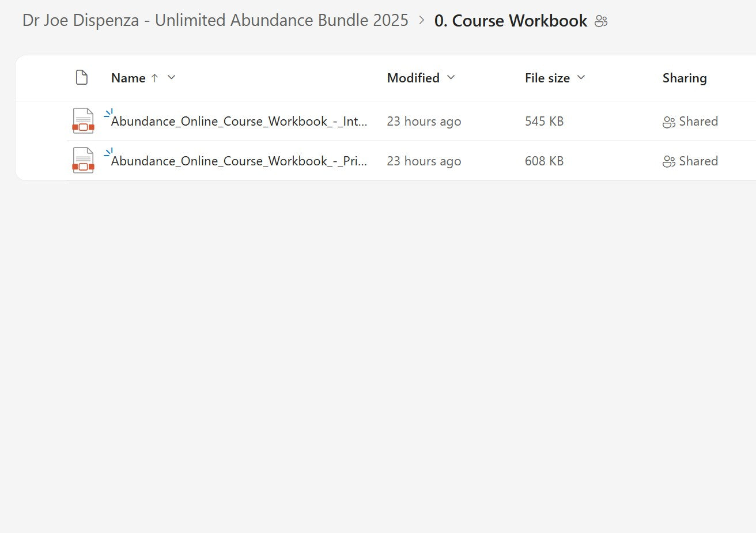Screen dimensions: 756x533
Task: Expand the File size column dropdown chevron
Action: [x=581, y=78]
